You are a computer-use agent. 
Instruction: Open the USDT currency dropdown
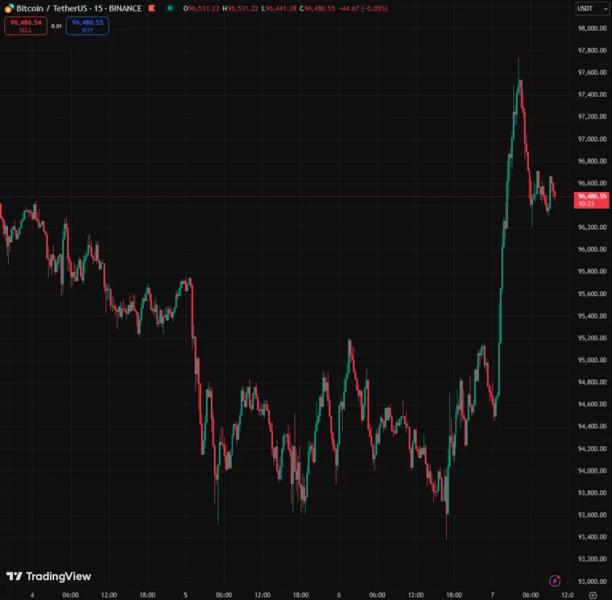586,8
